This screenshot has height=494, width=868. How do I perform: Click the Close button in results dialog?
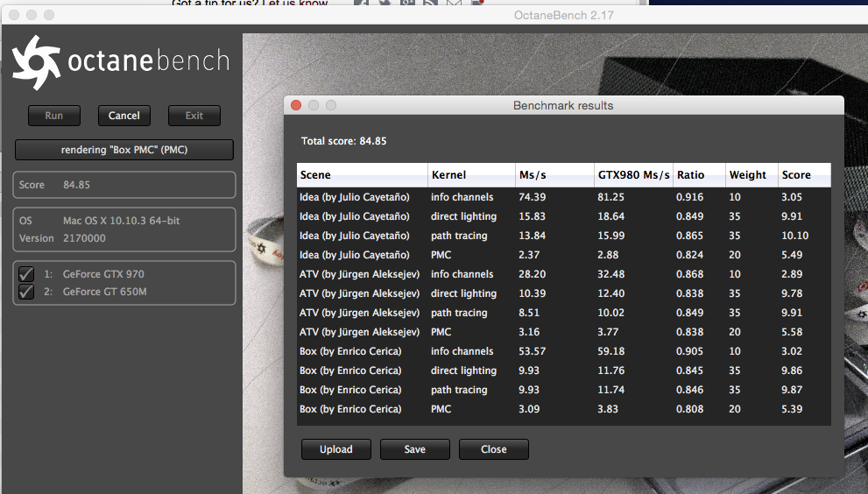(x=494, y=449)
